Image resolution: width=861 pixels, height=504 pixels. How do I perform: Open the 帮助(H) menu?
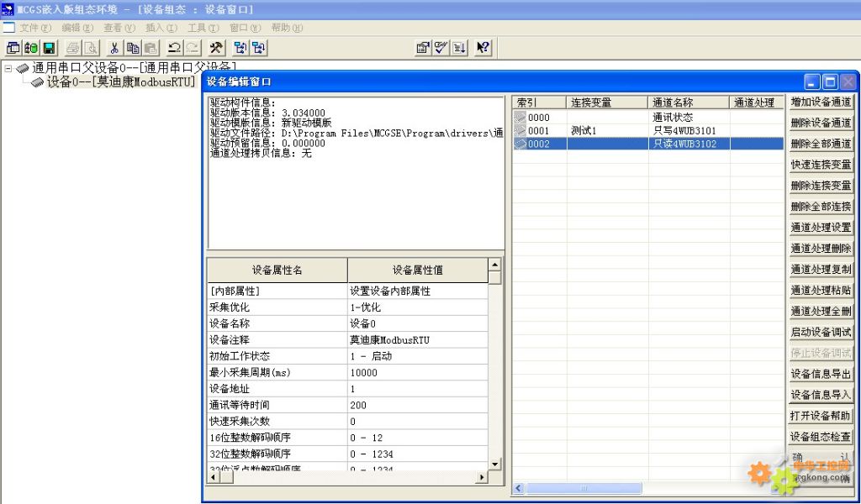[287, 28]
